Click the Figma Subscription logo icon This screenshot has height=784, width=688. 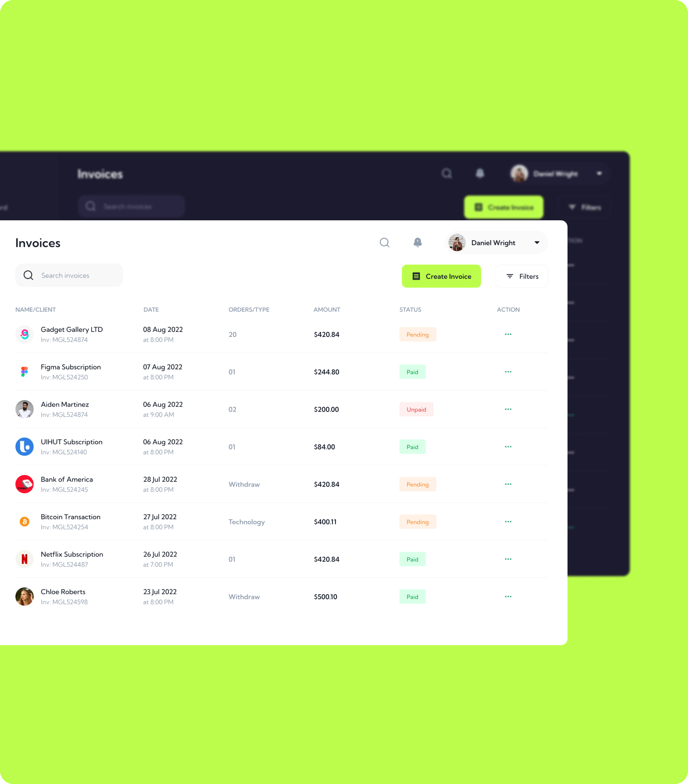tap(25, 371)
